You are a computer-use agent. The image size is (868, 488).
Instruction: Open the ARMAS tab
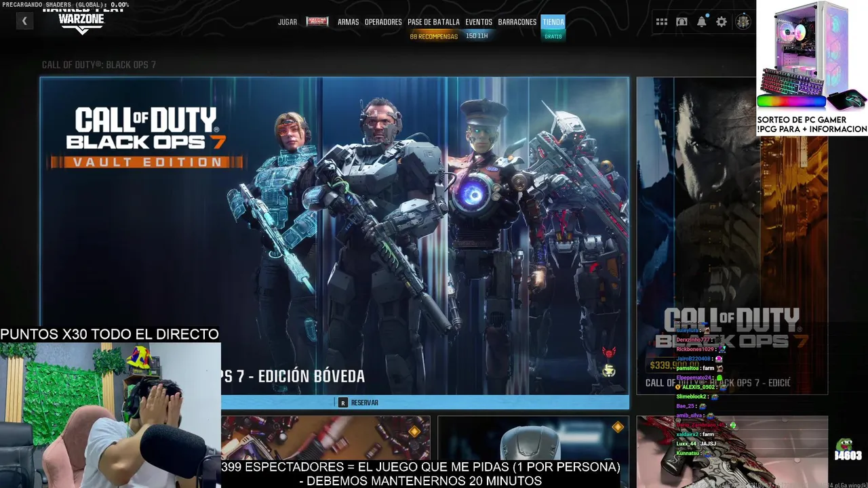[x=348, y=22]
